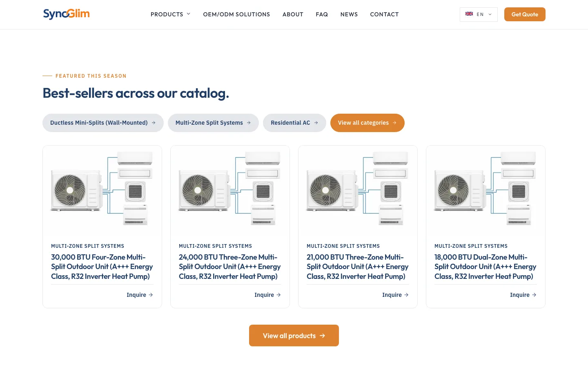This screenshot has width=588, height=368.
Task: Click the UK flag language icon
Action: click(469, 14)
